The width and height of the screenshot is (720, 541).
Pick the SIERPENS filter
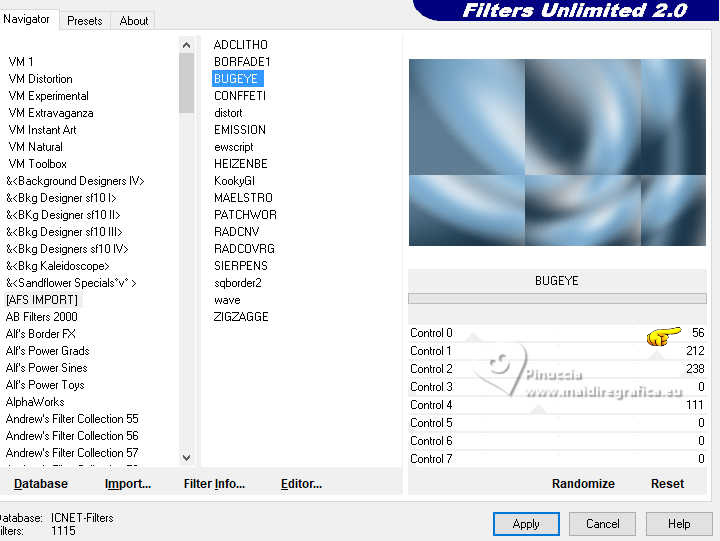(x=241, y=265)
